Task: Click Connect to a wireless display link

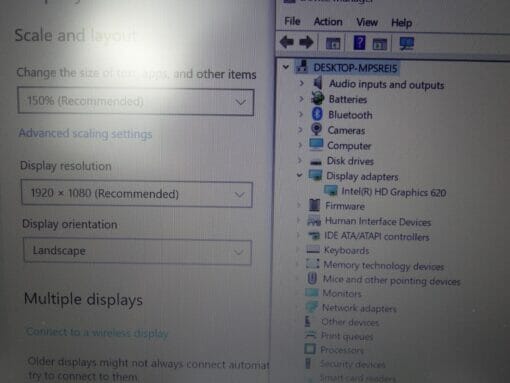Action: [97, 332]
